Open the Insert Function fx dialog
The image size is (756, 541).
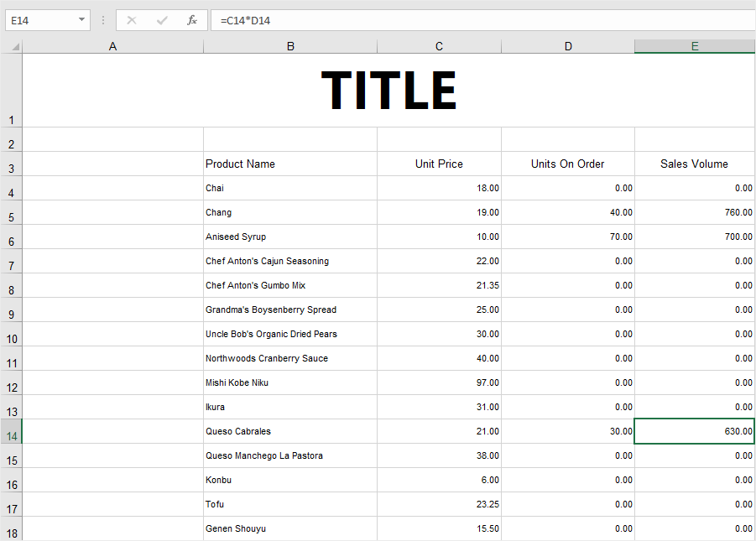click(x=192, y=20)
